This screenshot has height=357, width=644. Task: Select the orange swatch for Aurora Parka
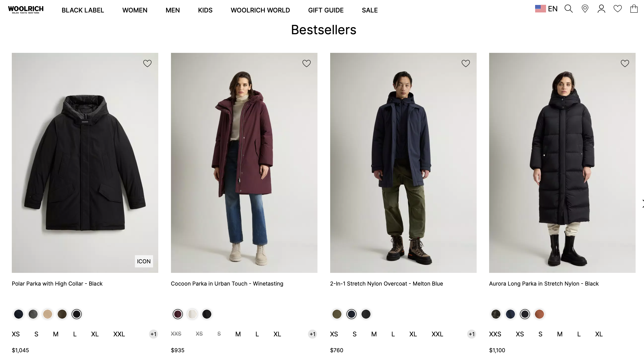539,314
